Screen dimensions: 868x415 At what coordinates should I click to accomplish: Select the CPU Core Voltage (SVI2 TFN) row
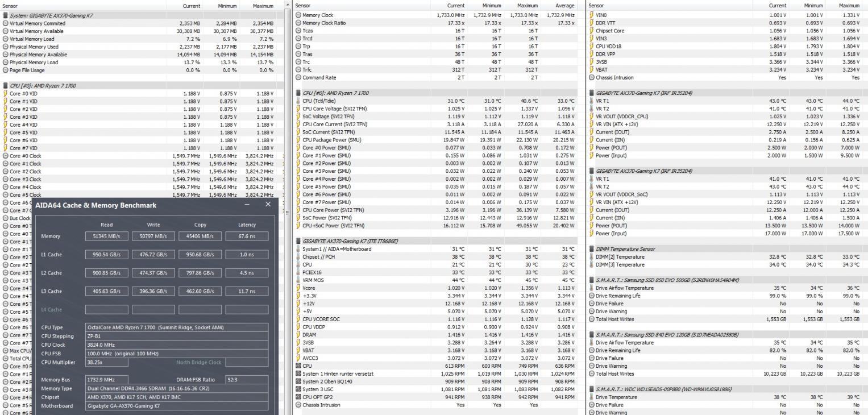[435, 109]
